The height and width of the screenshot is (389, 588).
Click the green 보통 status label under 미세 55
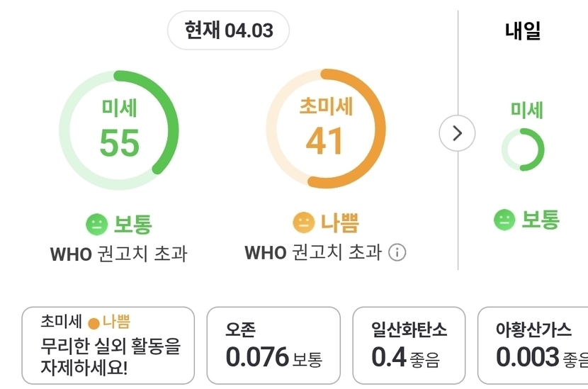pos(132,224)
